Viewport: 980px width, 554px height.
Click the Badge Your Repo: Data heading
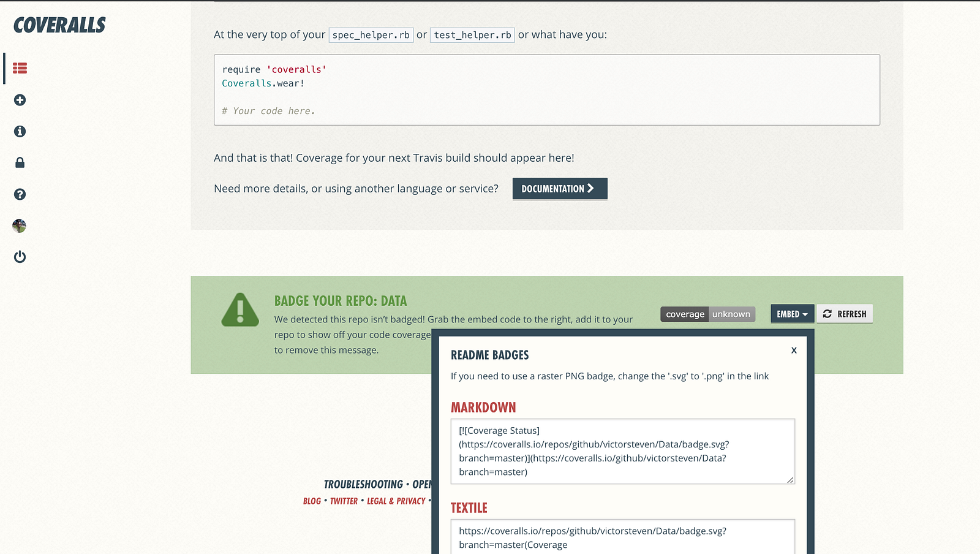341,301
